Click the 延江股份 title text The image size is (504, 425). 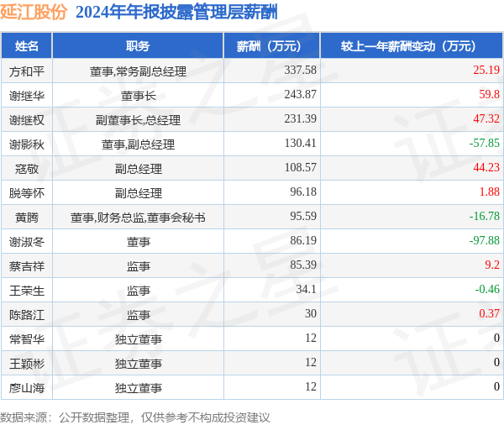[x=34, y=13]
